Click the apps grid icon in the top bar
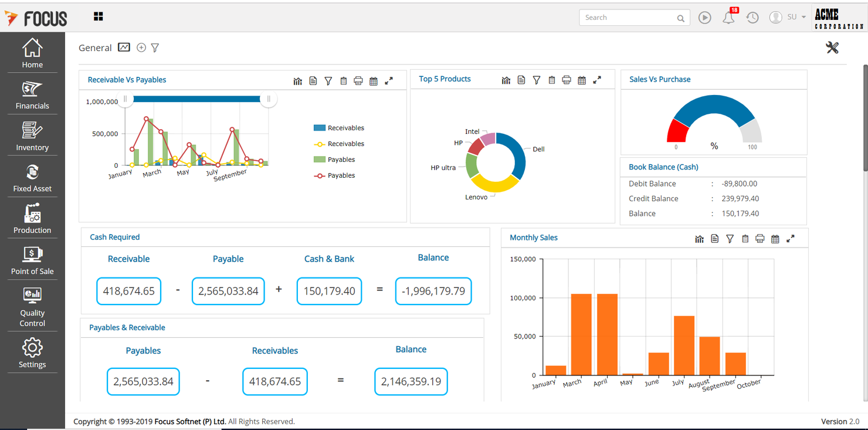Image resolution: width=868 pixels, height=430 pixels. (x=98, y=16)
